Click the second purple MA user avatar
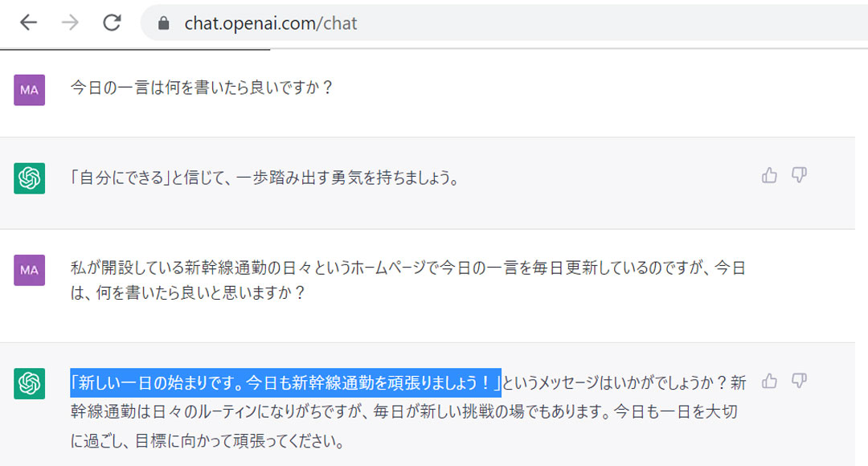The height and width of the screenshot is (466, 868). [30, 270]
